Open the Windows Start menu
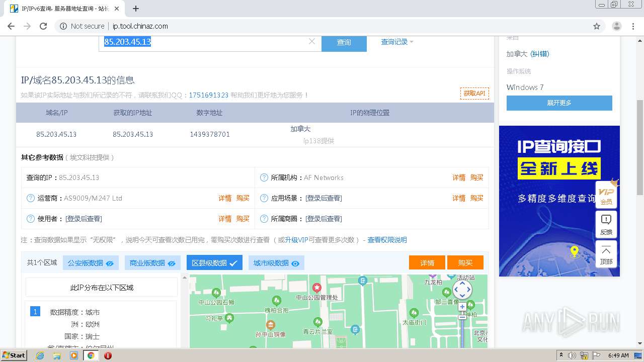The image size is (644, 362). (x=14, y=355)
